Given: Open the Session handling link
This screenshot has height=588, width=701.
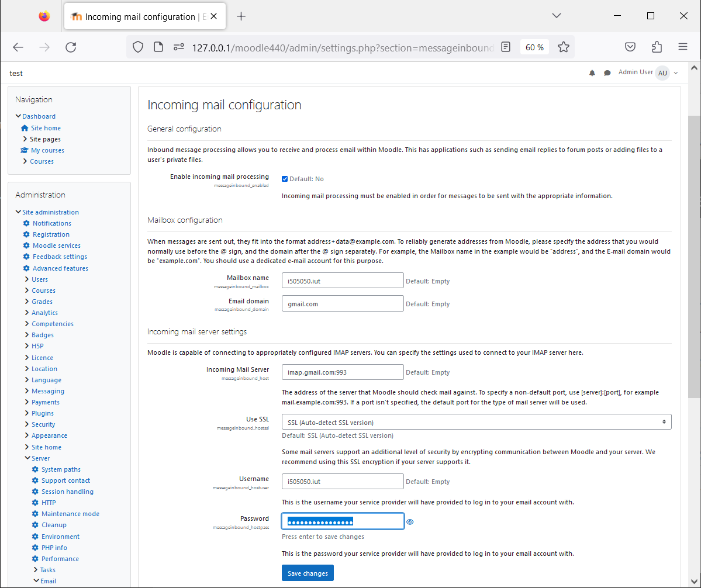Looking at the screenshot, I should 67,492.
